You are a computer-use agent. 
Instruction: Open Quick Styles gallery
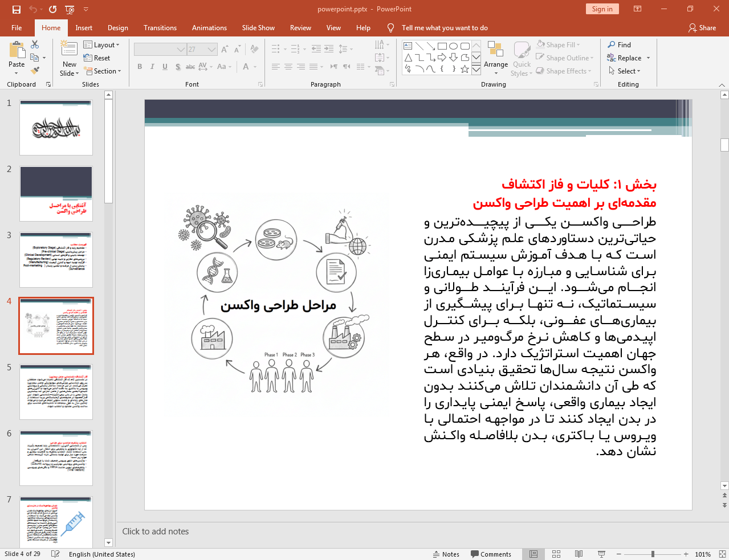[522, 58]
